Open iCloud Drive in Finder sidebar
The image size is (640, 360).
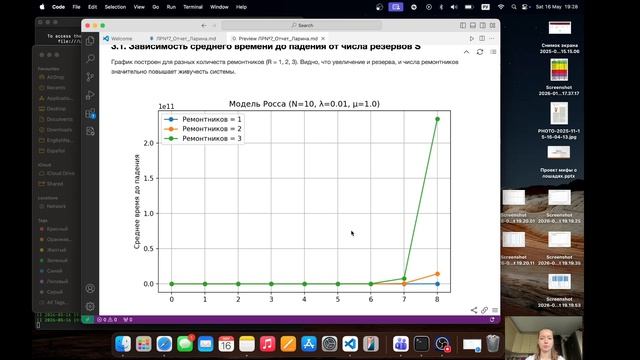(x=57, y=173)
